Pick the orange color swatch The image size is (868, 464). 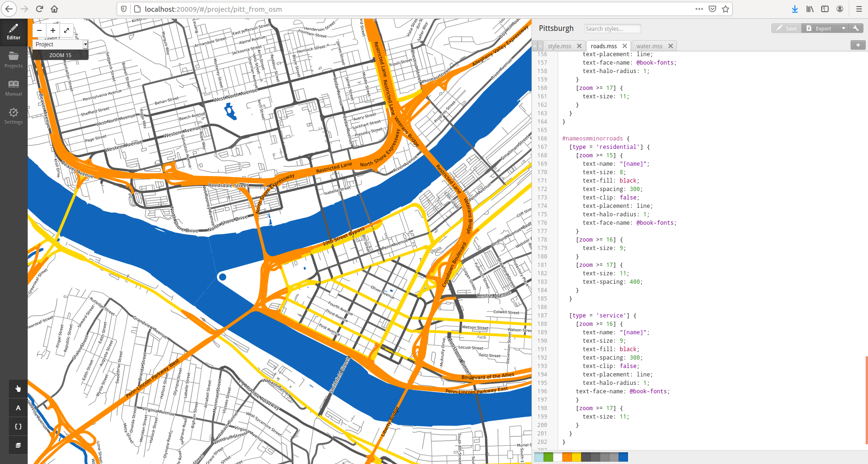tap(567, 457)
